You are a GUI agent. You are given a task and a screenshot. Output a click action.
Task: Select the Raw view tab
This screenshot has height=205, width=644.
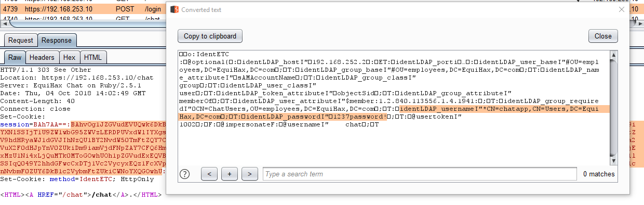tap(15, 58)
